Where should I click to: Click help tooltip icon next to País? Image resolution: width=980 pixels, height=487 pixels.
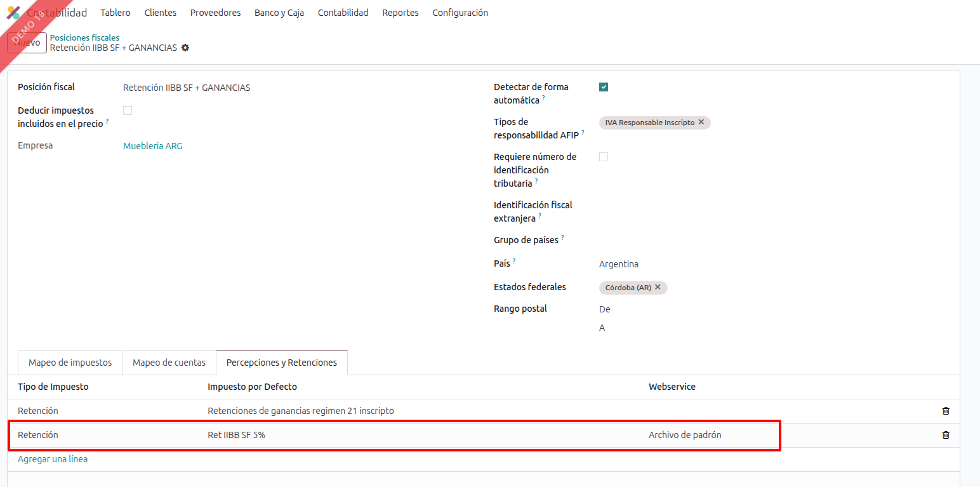click(x=514, y=261)
